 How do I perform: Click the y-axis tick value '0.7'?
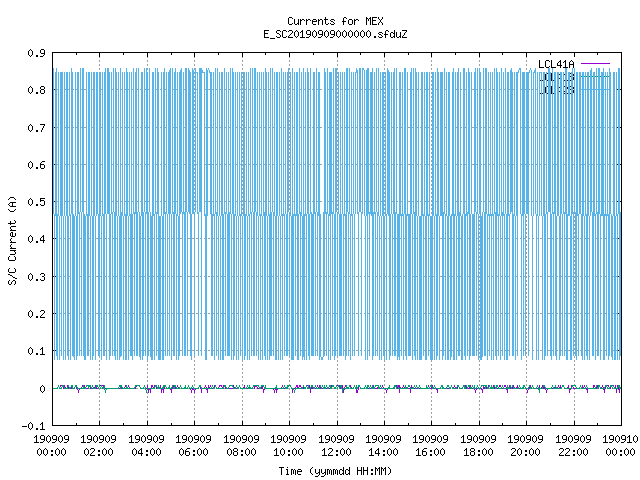pos(36,128)
